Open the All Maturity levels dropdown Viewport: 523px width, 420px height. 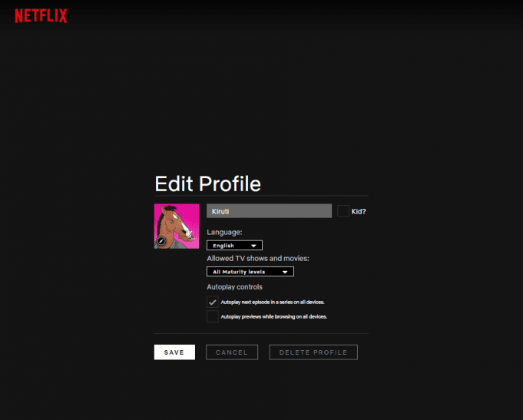(250, 272)
